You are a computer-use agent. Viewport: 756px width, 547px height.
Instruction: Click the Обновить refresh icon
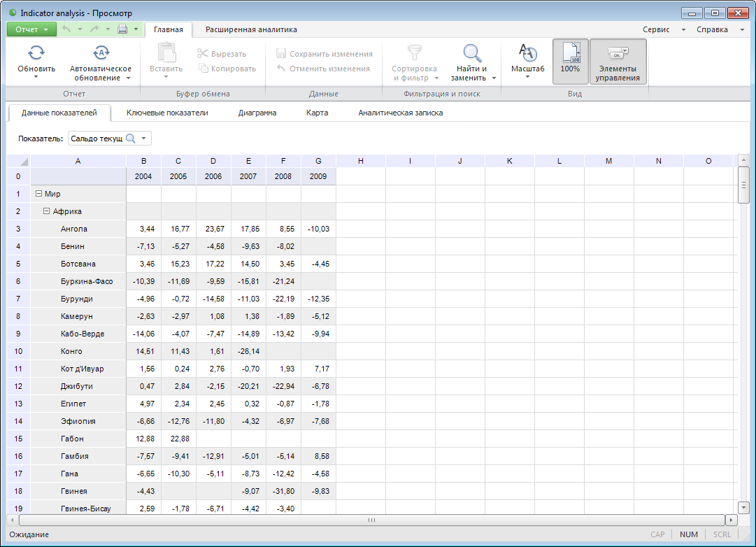pos(36,53)
